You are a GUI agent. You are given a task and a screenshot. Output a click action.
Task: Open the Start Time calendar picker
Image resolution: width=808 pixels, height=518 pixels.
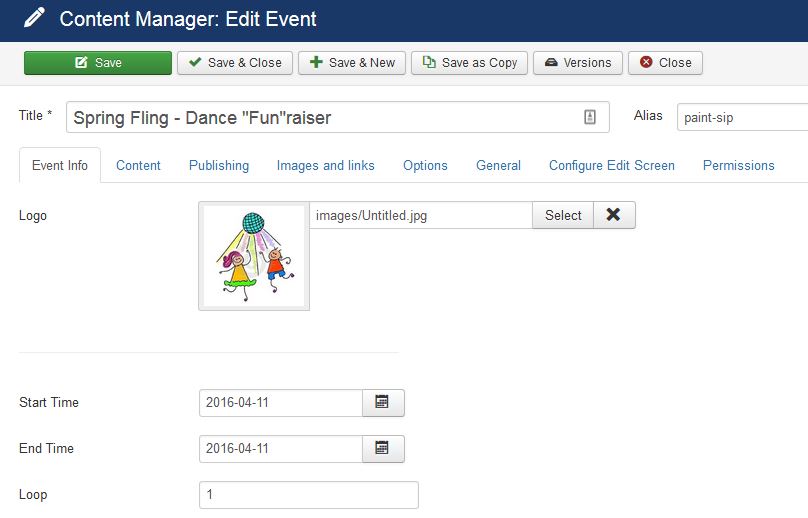tap(382, 402)
